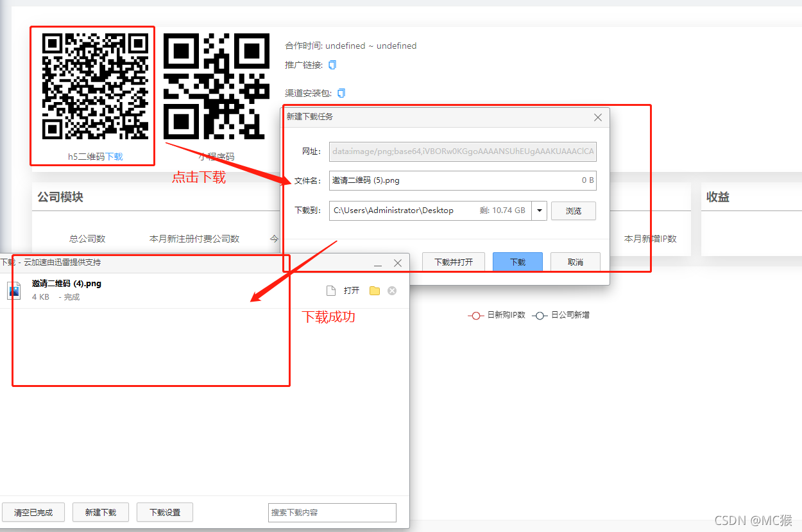
Task: Click the 剩: 10.74 GB free space text
Action: (502, 210)
